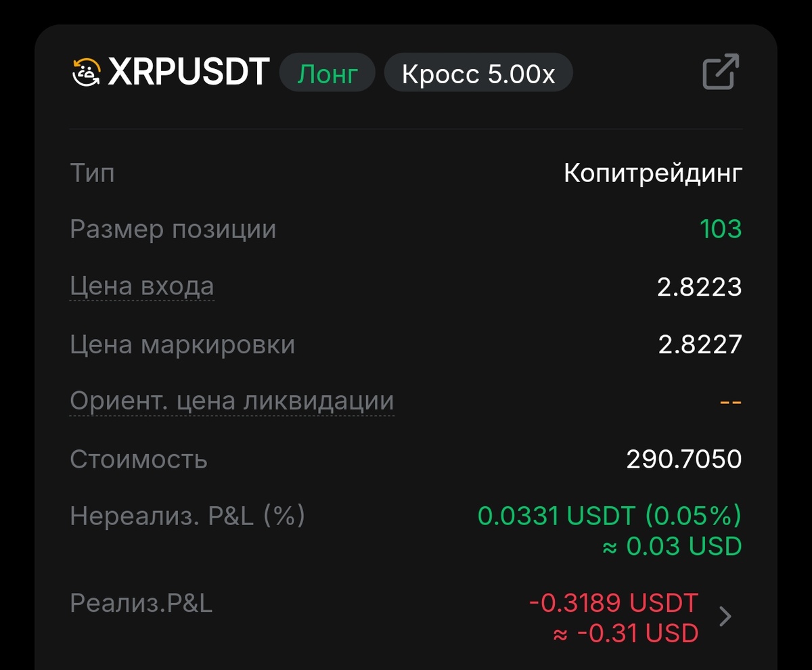Image resolution: width=812 pixels, height=670 pixels.
Task: Click the Стоимость value 290.7050
Action: 684,458
